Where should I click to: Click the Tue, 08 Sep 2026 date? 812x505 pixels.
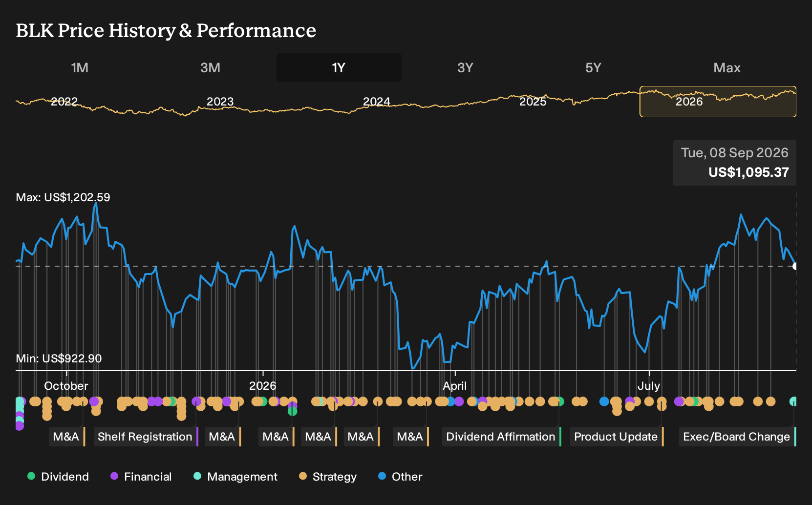pyautogui.click(x=735, y=153)
